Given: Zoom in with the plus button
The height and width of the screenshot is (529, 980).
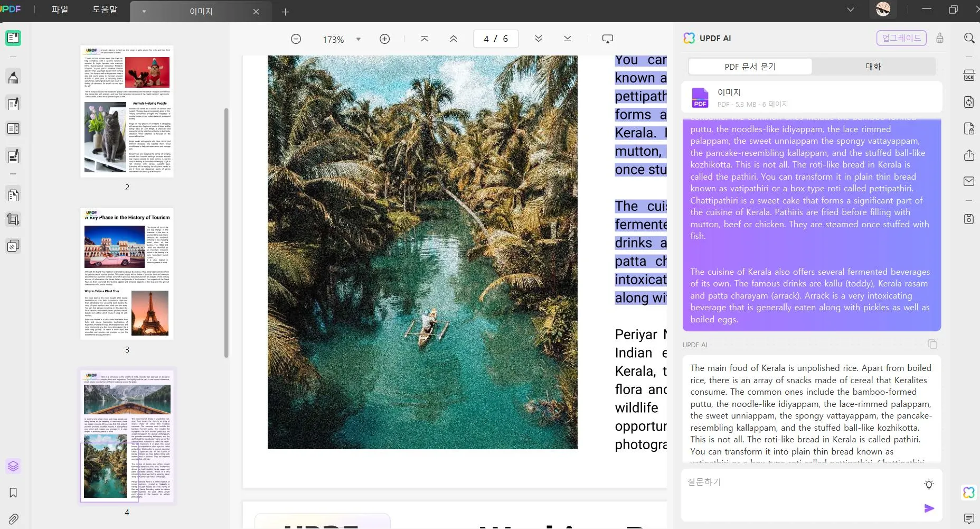Looking at the screenshot, I should pyautogui.click(x=385, y=39).
